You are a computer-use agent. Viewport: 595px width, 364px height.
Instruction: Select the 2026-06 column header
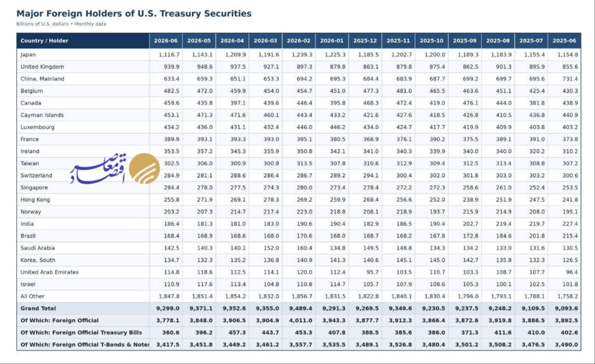[166, 41]
